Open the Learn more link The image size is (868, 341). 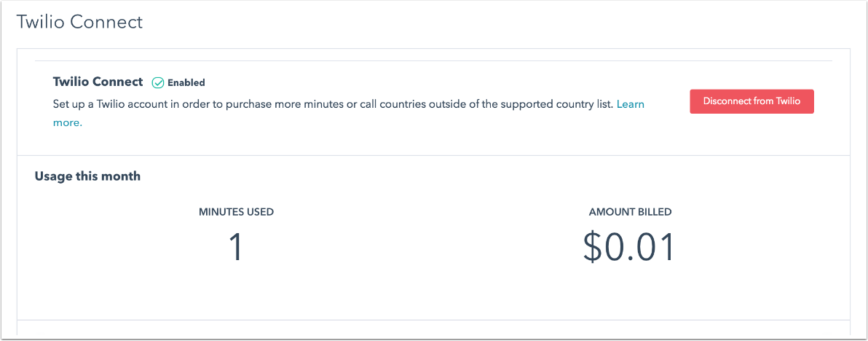click(x=630, y=104)
